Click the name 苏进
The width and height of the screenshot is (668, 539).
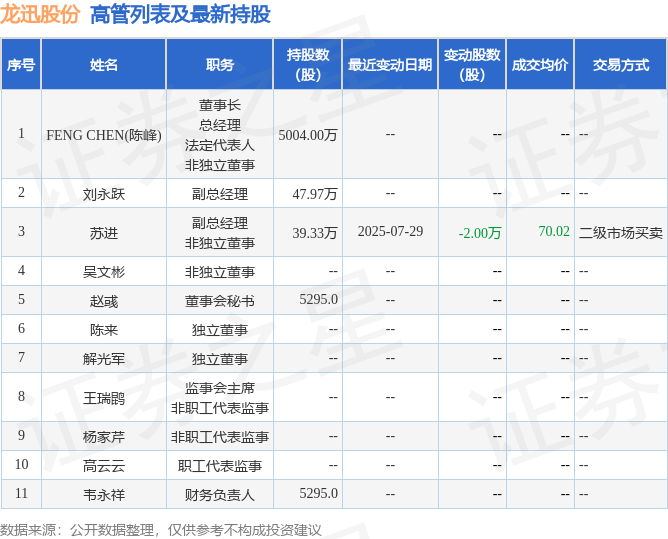(x=104, y=233)
